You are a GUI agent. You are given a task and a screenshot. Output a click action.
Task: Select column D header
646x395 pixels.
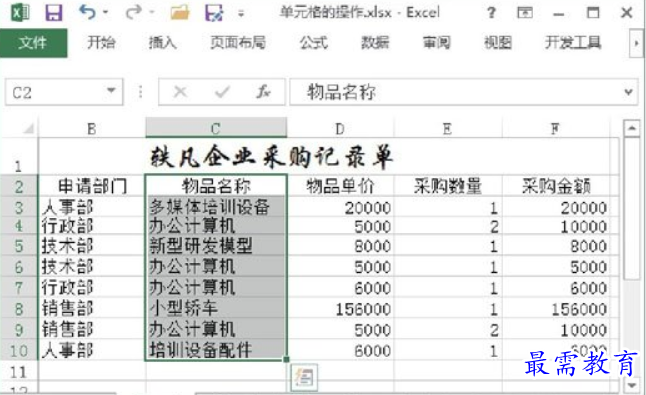(x=340, y=129)
